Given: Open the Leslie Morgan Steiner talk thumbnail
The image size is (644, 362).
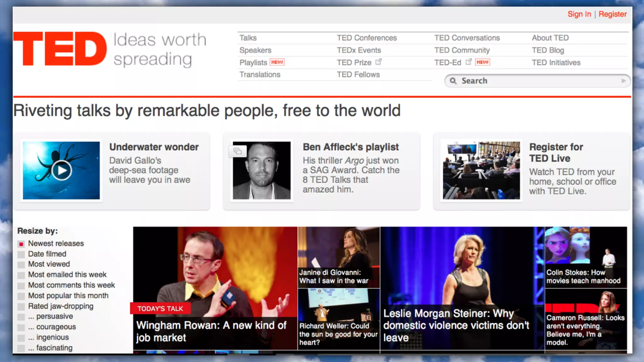Looking at the screenshot, I should click(x=462, y=283).
